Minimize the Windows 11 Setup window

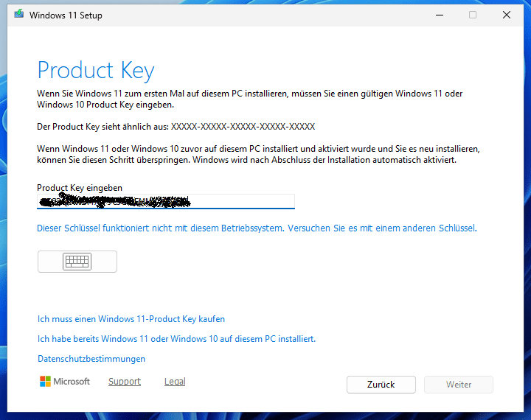(x=440, y=15)
